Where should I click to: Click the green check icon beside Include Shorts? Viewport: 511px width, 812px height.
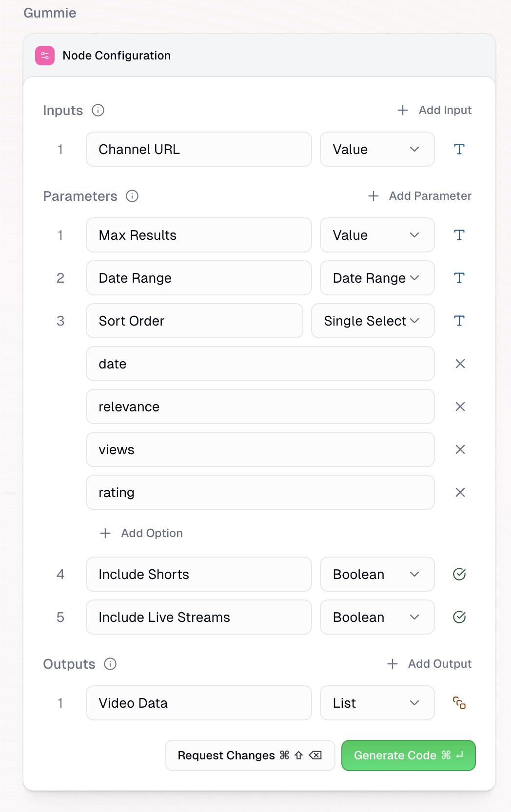(x=459, y=574)
